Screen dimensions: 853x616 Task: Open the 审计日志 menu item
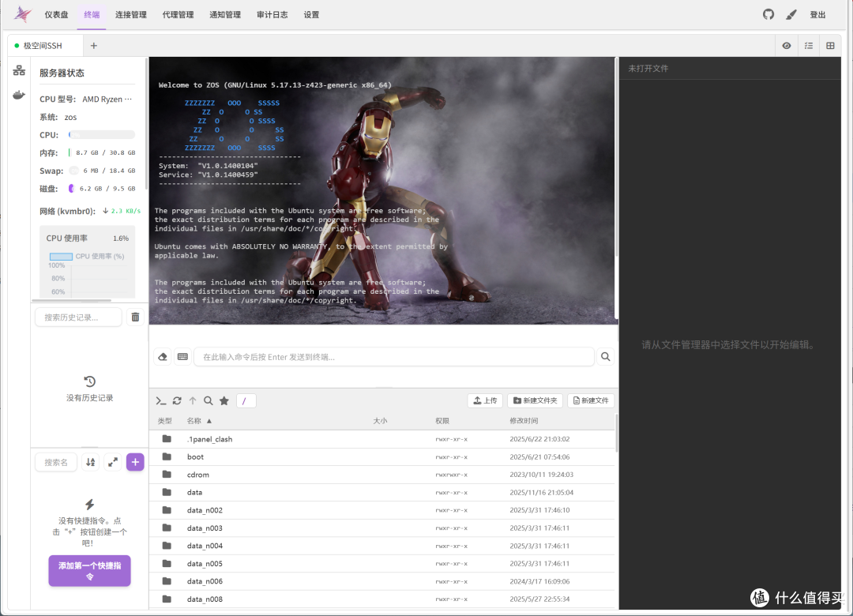click(x=272, y=15)
